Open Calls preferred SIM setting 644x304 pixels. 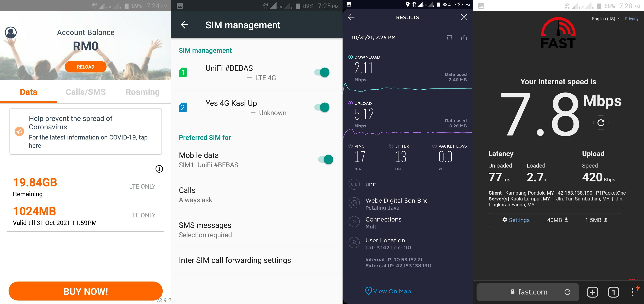tap(257, 195)
